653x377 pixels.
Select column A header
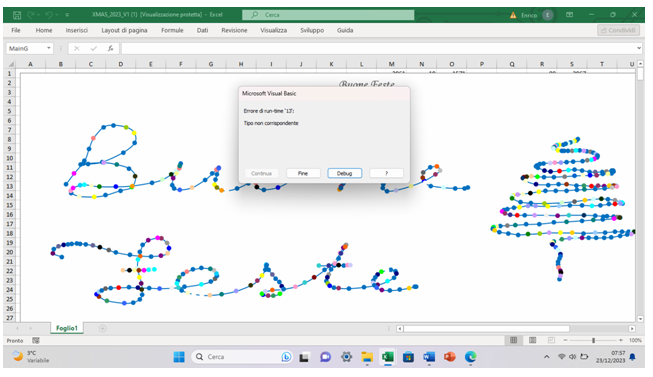[30, 64]
